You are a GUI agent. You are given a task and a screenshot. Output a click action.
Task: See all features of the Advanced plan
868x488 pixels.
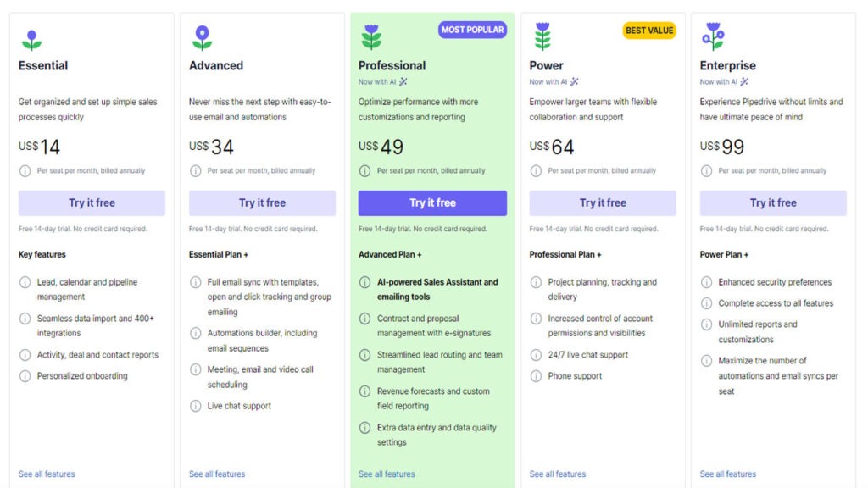215,474
